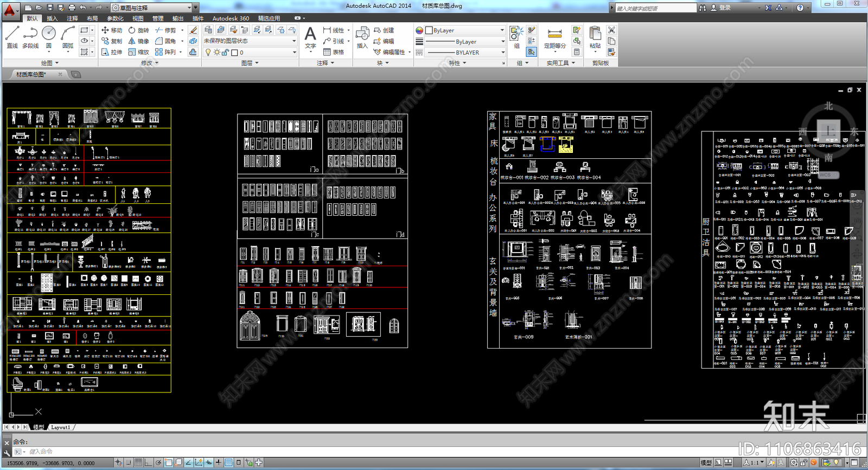Click the layer color square swatch
The width and height of the screenshot is (868, 470).
(x=234, y=53)
